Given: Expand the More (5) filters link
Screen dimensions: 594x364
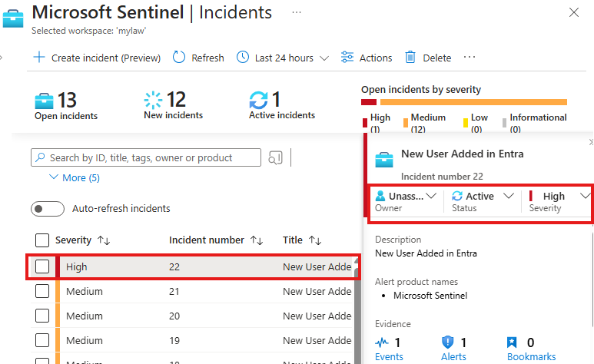Looking at the screenshot, I should 74,177.
